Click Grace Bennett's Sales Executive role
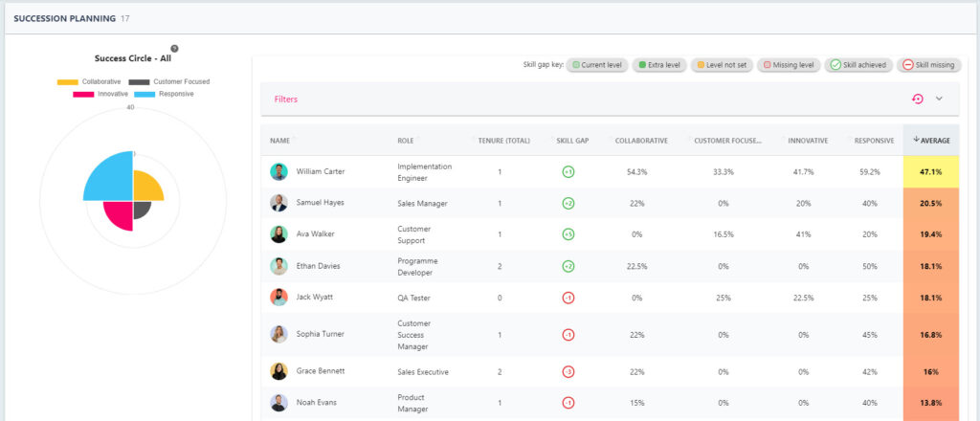980x421 pixels. (423, 371)
